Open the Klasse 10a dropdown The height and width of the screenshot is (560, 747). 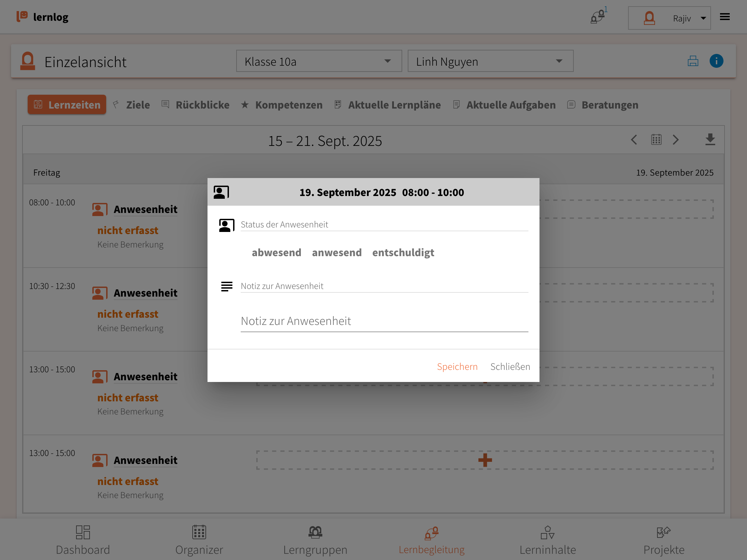pyautogui.click(x=319, y=61)
